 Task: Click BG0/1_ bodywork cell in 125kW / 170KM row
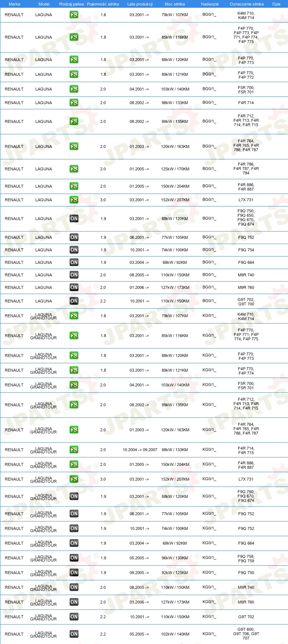coord(209,169)
